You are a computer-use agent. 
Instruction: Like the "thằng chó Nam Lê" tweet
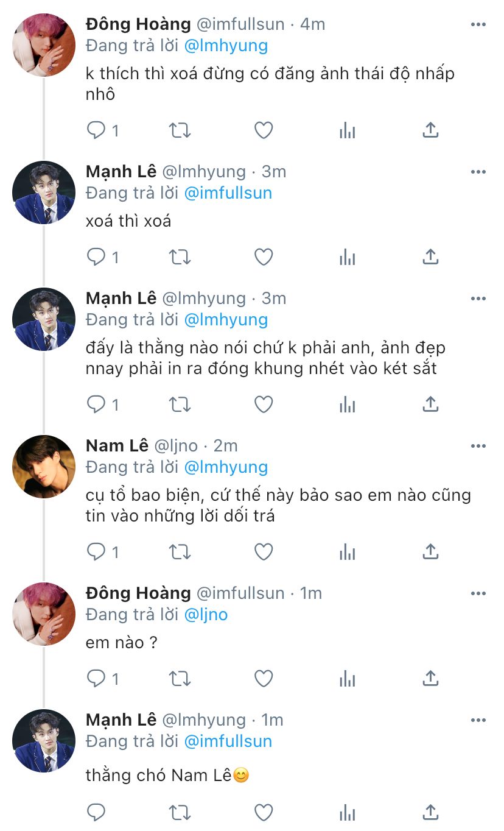click(263, 812)
